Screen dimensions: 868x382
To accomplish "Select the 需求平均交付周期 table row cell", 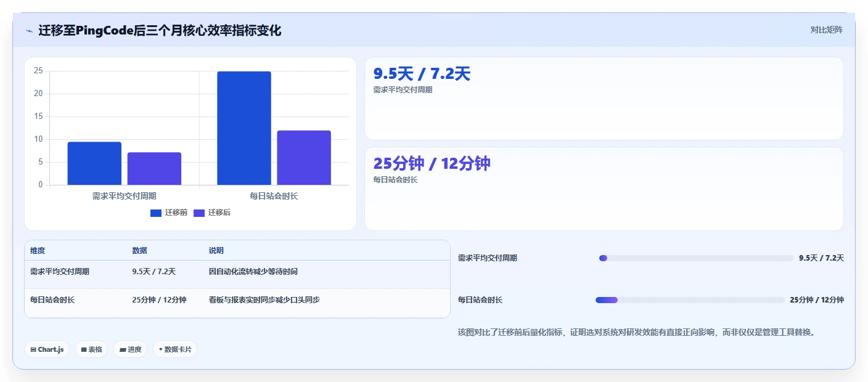I will pos(60,272).
